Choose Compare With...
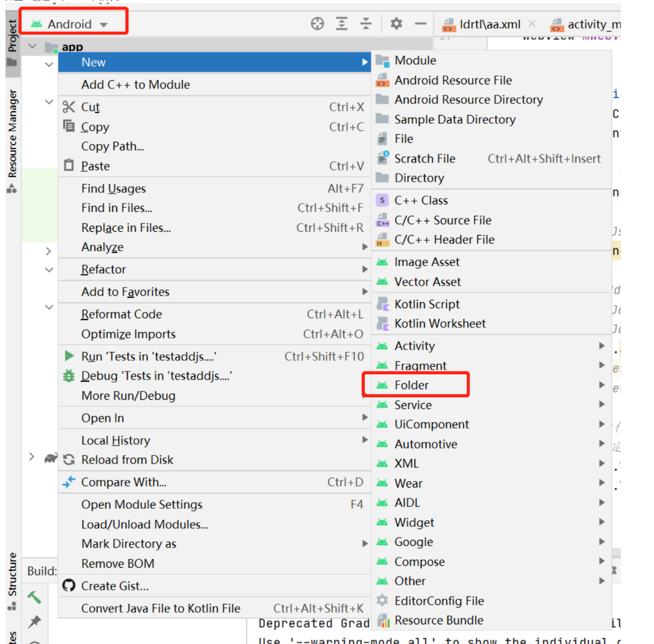 215,482
